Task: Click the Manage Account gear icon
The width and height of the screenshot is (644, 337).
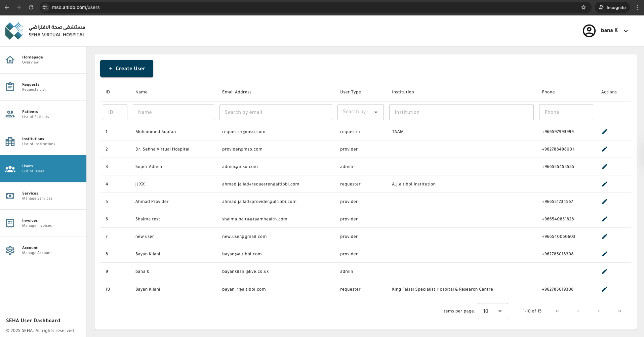Action: click(10, 250)
